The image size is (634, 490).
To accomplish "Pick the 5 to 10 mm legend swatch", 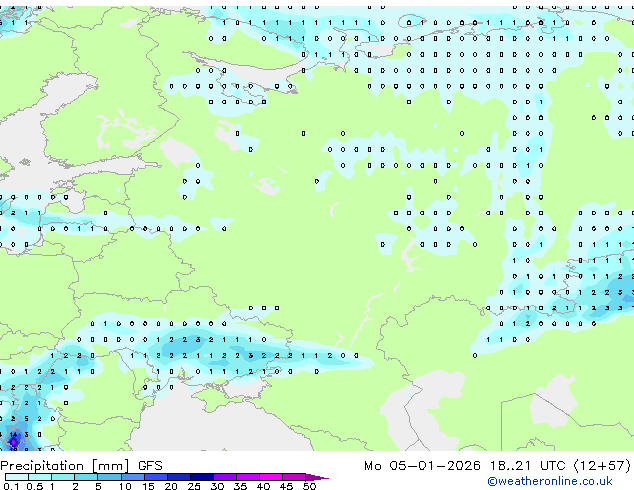I will coord(109,477).
